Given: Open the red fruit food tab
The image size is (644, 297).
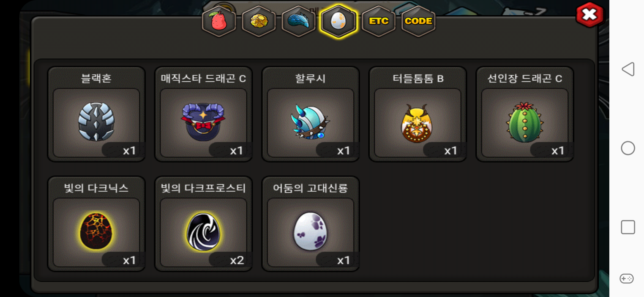Looking at the screenshot, I should point(219,21).
